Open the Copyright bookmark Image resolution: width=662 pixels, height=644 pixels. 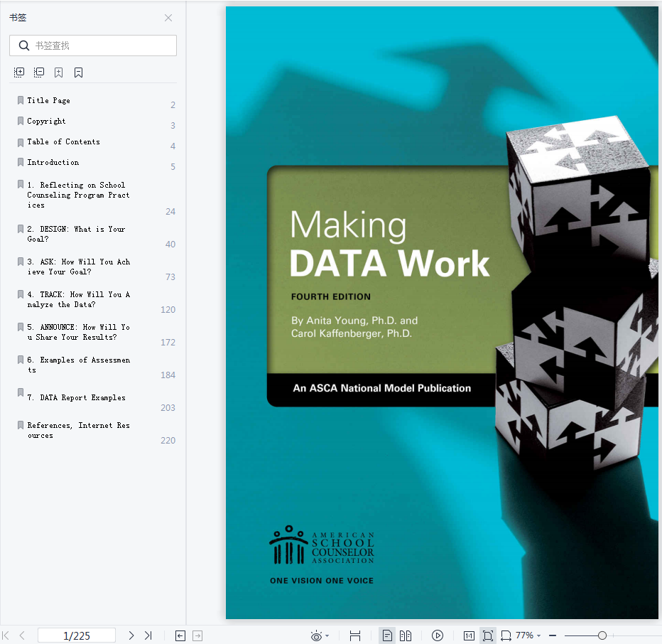tap(46, 122)
